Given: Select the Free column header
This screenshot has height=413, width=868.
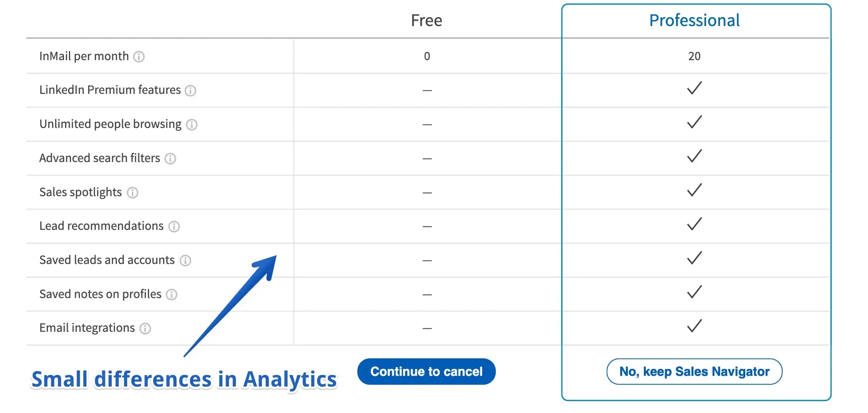Looking at the screenshot, I should pos(426,20).
